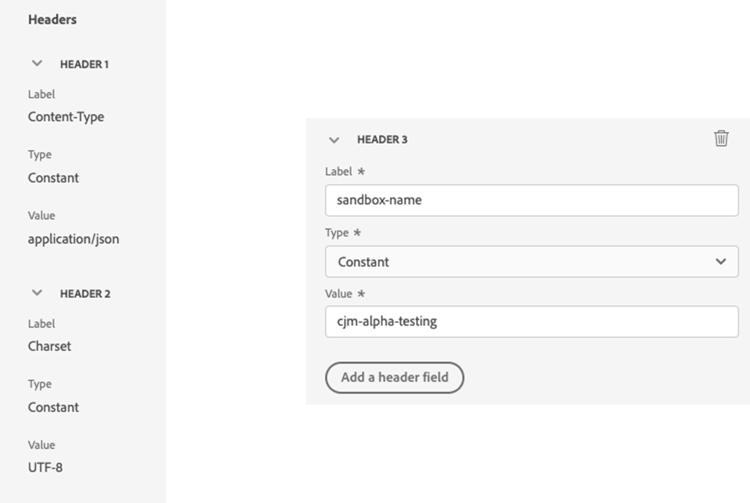Collapse the HEADER 2 section chevron

[37, 293]
